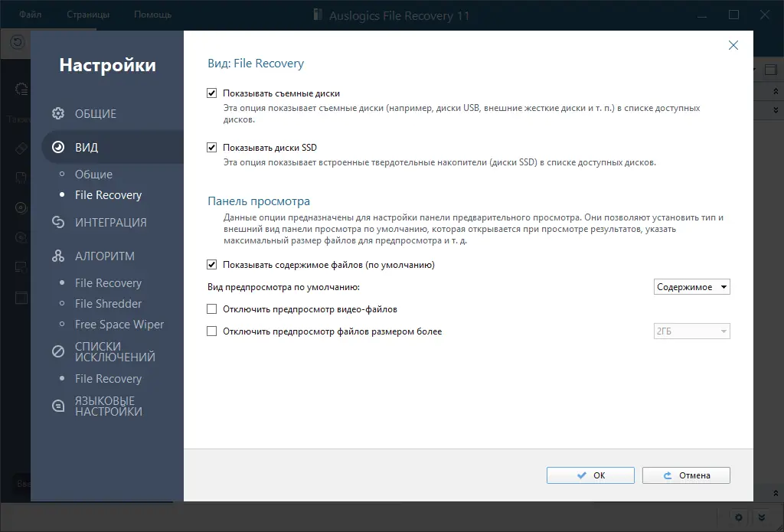Open Free Space Wiper subitem
Image resolution: width=784 pixels, height=532 pixels.
coord(119,325)
